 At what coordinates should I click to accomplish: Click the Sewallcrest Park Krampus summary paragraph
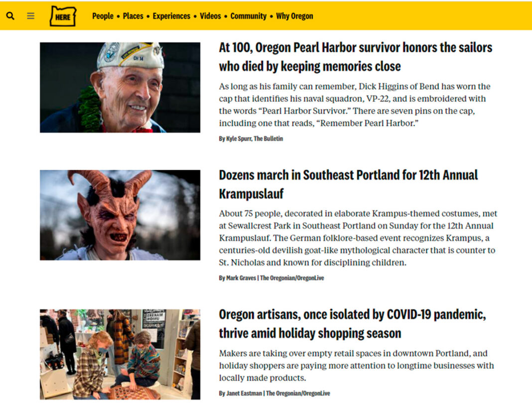(358, 238)
